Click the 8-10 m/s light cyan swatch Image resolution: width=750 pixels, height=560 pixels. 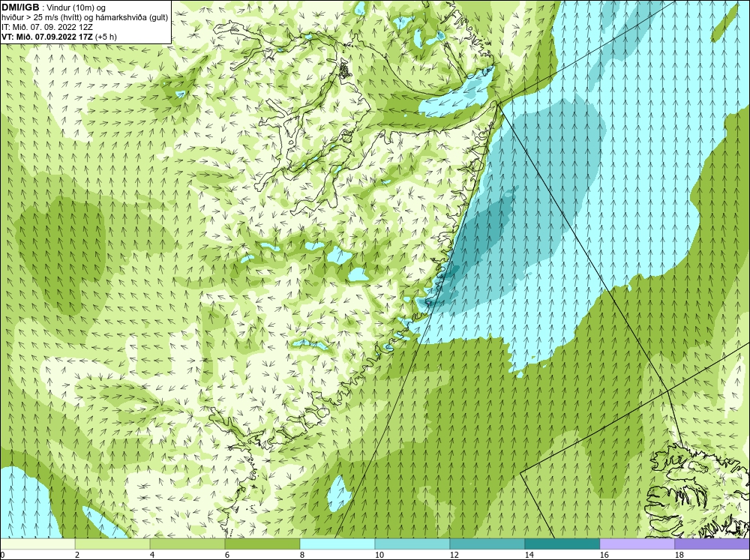[x=337, y=544]
